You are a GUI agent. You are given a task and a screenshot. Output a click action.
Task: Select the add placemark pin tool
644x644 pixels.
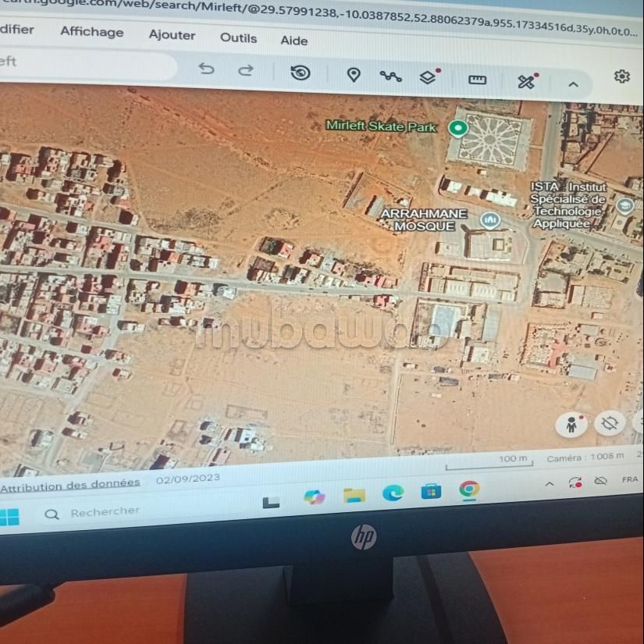coord(354,75)
